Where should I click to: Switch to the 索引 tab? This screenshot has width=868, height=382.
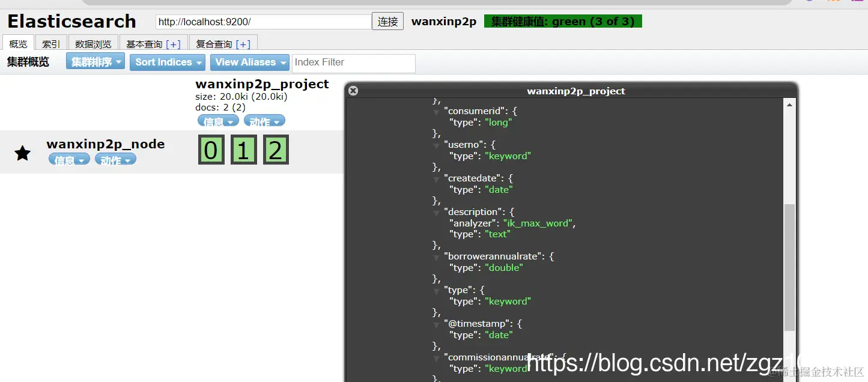coord(51,44)
